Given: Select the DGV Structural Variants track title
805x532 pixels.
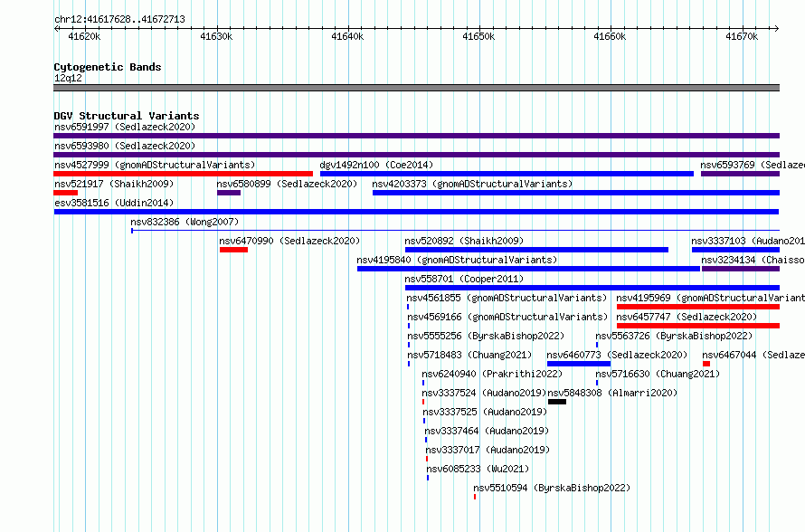Looking at the screenshot, I should 127,116.
